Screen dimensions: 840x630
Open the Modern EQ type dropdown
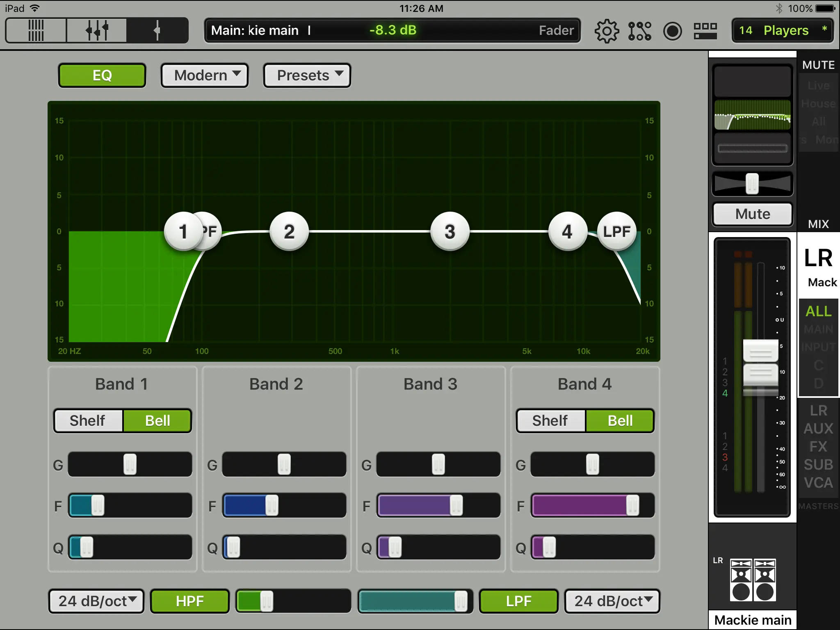[205, 75]
